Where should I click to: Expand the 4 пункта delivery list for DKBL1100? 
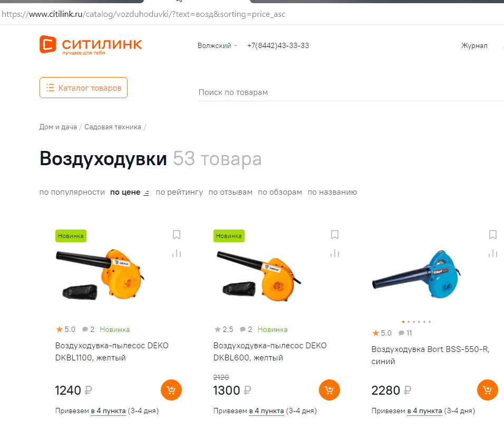(x=108, y=411)
